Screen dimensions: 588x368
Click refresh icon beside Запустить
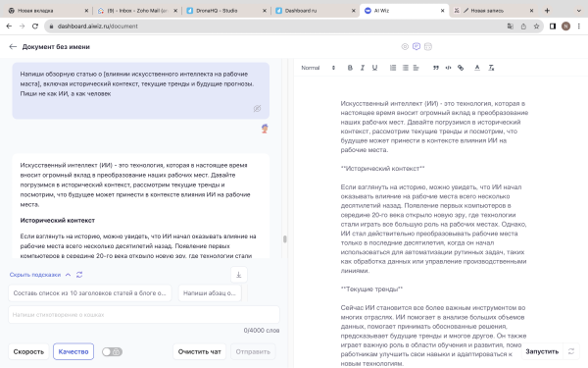pos(571,351)
